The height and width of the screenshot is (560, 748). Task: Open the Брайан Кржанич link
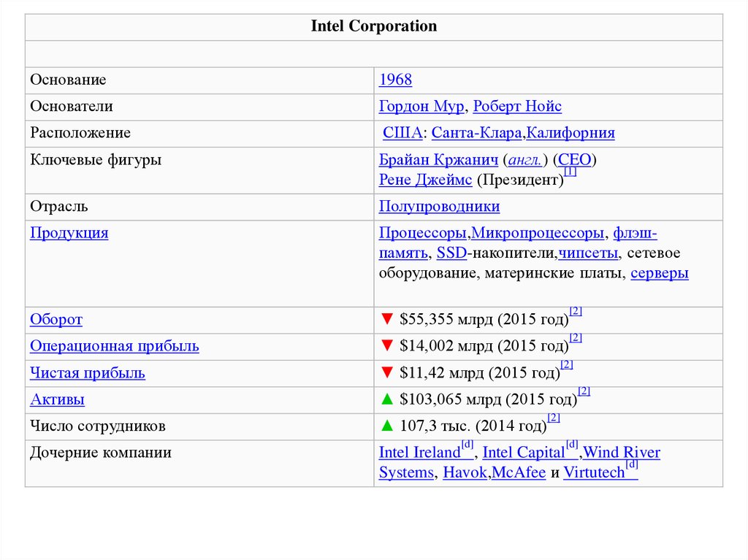tap(438, 160)
